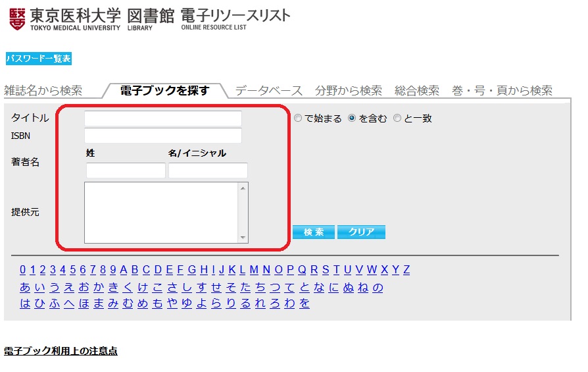
Task: Open the letter W index link
Action: pyautogui.click(x=372, y=269)
